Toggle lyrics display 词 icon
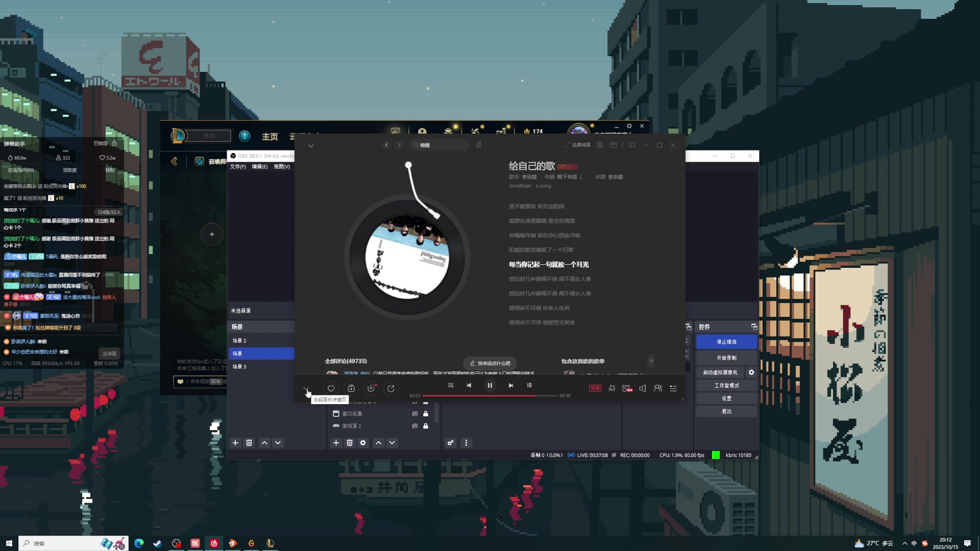 click(529, 385)
